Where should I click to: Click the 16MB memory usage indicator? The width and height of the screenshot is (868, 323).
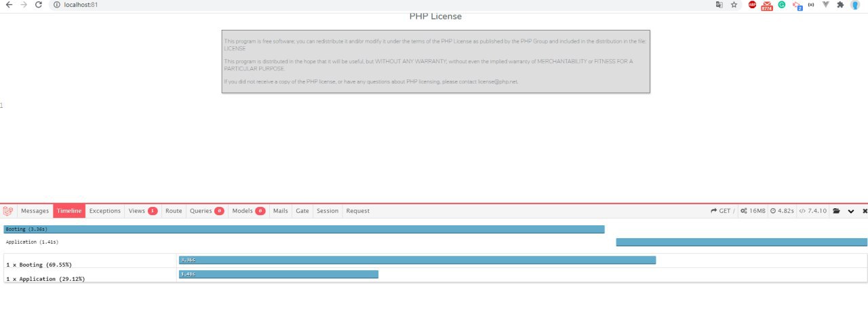click(753, 211)
